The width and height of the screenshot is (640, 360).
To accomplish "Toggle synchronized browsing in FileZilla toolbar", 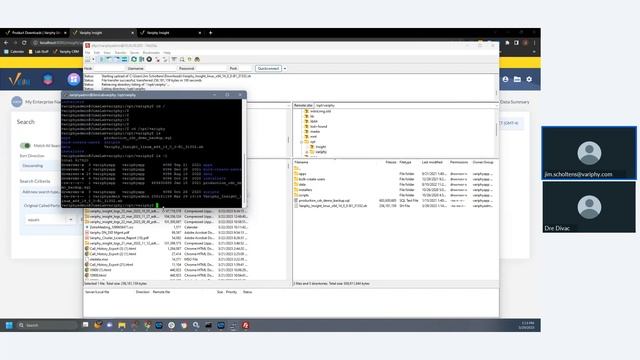I will click(x=189, y=60).
